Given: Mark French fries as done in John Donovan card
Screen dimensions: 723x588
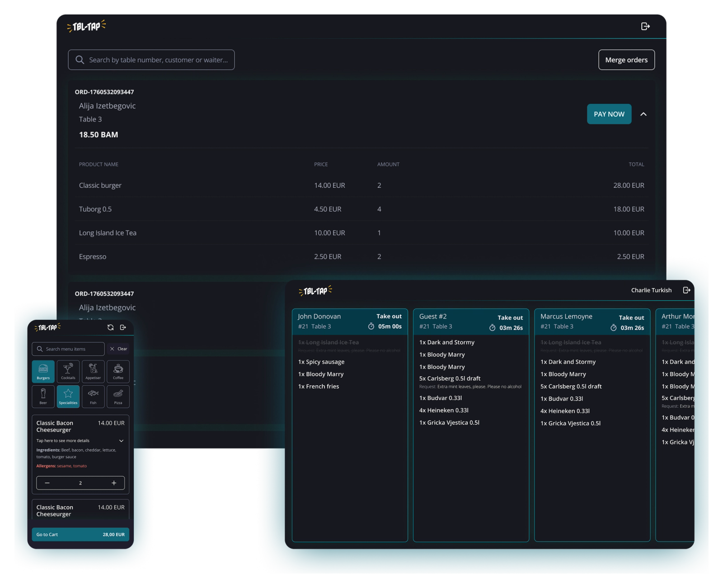Looking at the screenshot, I should 319,387.
